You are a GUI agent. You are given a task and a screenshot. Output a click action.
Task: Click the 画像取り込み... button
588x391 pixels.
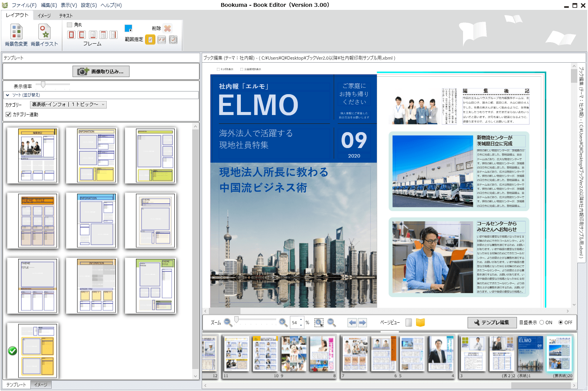[101, 71]
